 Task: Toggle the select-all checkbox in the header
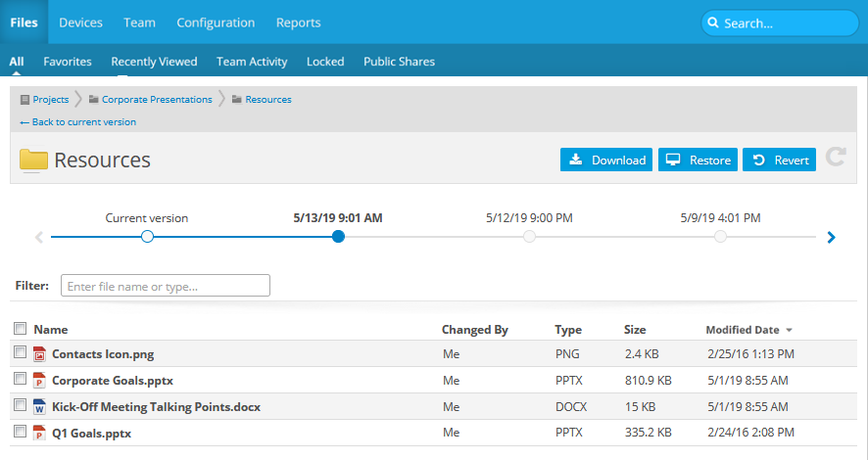(20, 329)
